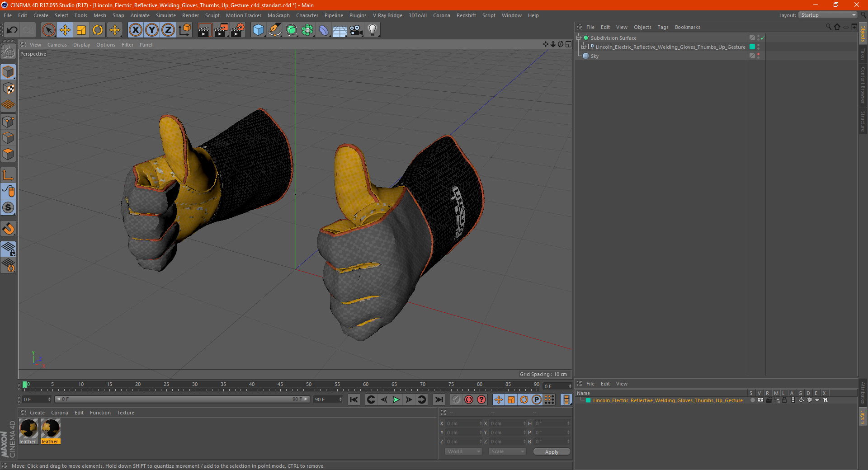Open the World coordinate dropdown

[x=463, y=451]
